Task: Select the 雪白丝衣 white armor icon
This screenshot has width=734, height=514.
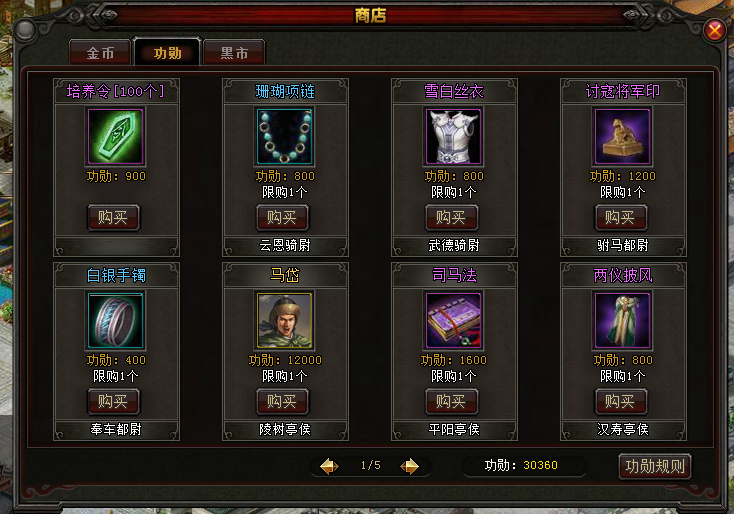Action: [x=454, y=136]
